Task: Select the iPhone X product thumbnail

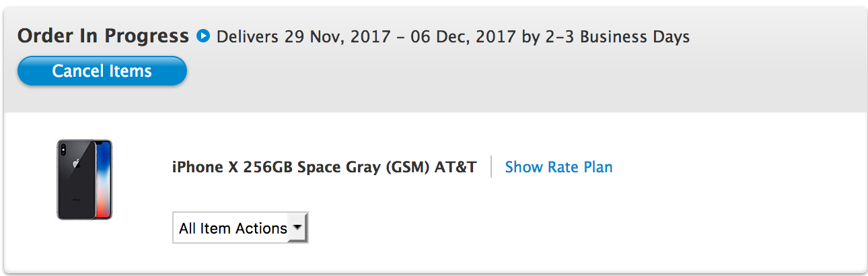Action: click(84, 180)
